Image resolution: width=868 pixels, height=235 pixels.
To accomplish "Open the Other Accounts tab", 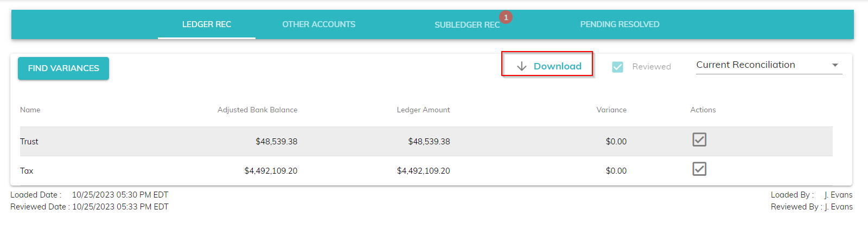I will coord(318,24).
